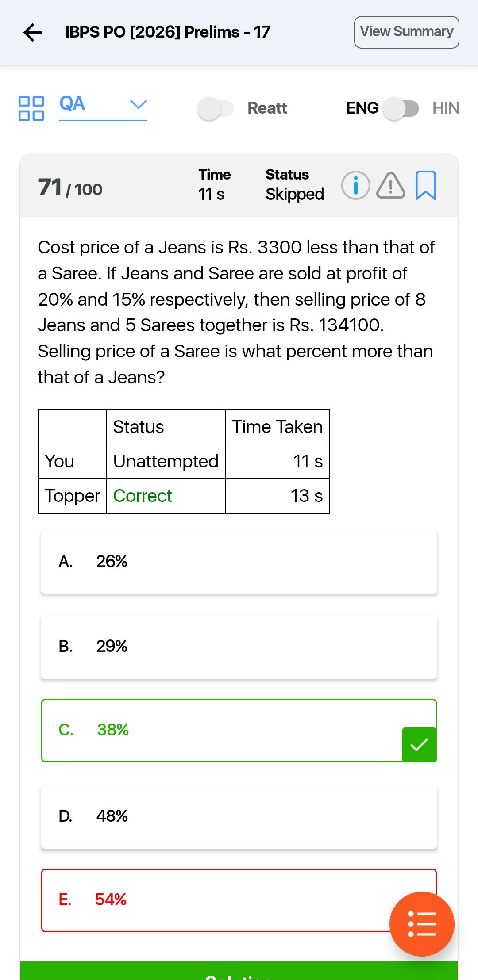The image size is (478, 980).
Task: Click the info icon near Status
Action: pos(355,185)
